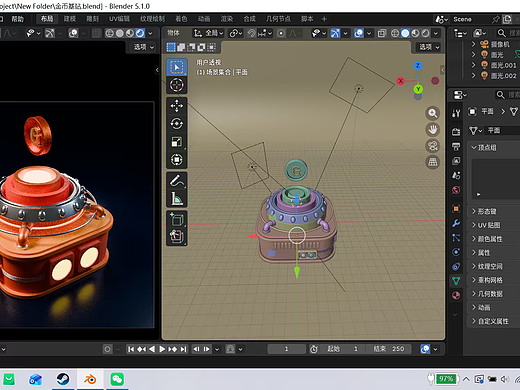This screenshot has width=520, height=390.
Task: Expand the 摄像机 item in the outliner
Action: click(x=473, y=44)
